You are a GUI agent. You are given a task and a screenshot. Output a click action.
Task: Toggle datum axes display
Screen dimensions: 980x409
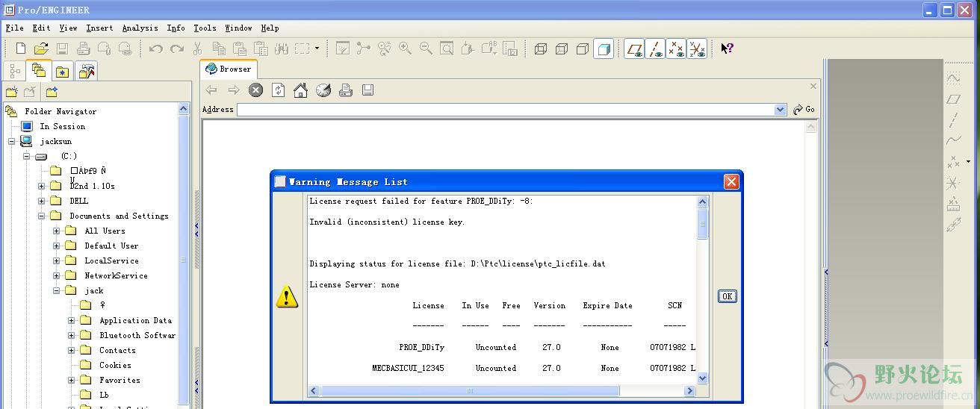coord(656,49)
